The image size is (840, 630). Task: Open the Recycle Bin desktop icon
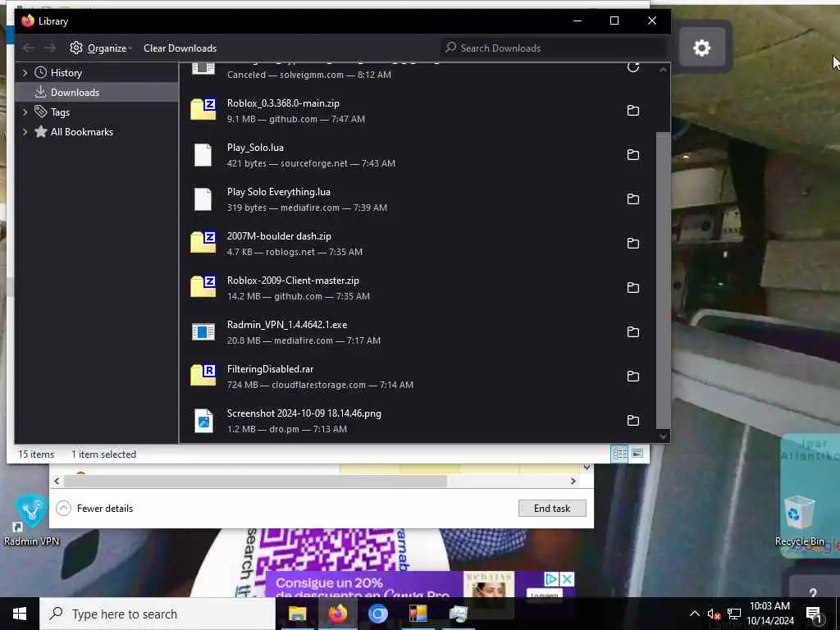pyautogui.click(x=799, y=521)
